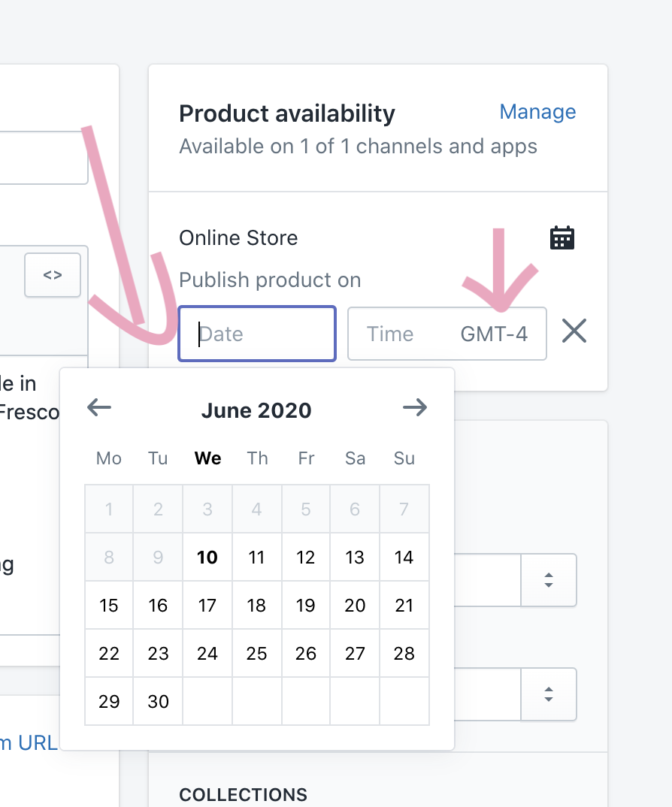The image size is (672, 807).
Task: Click the disabled June 9 cell
Action: click(x=158, y=557)
